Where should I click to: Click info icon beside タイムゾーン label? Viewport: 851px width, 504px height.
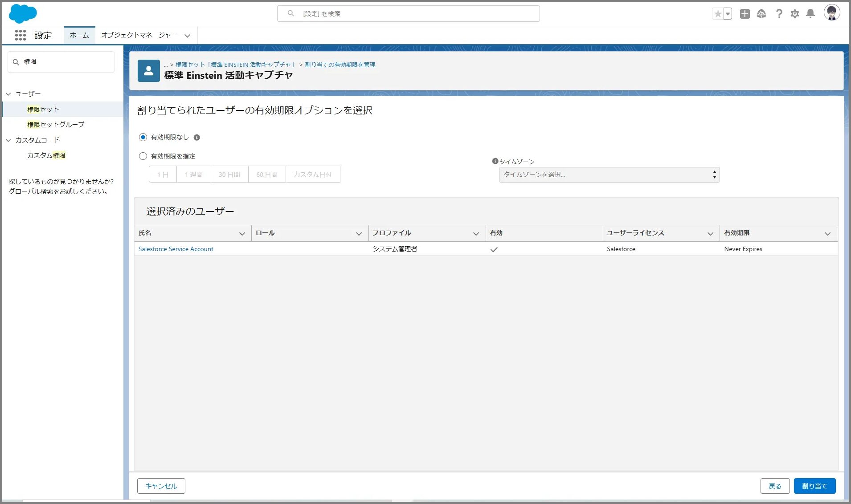coord(495,161)
